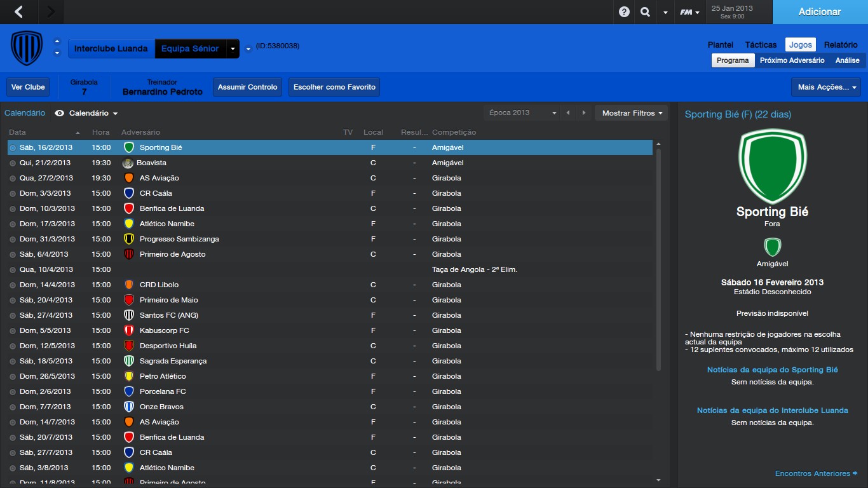Open Notícias da equipa do Sporting Bié link
Image resolution: width=868 pixels, height=488 pixels.
pos(773,370)
